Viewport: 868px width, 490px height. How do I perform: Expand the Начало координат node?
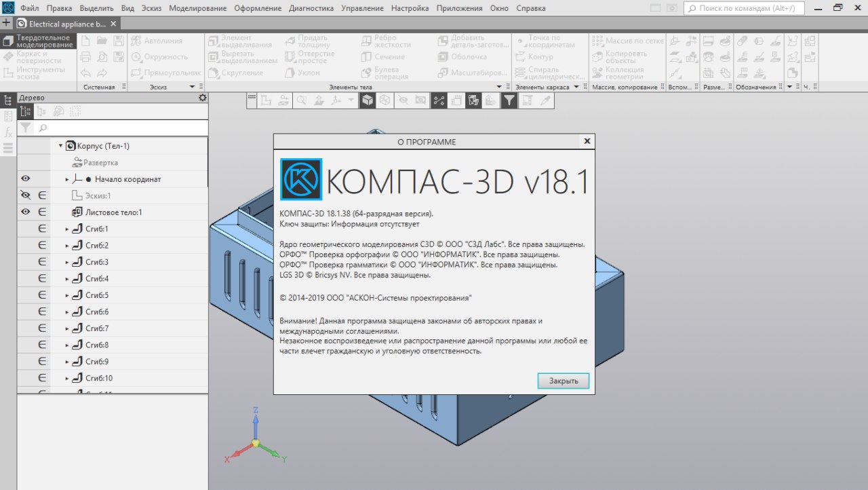(x=67, y=179)
